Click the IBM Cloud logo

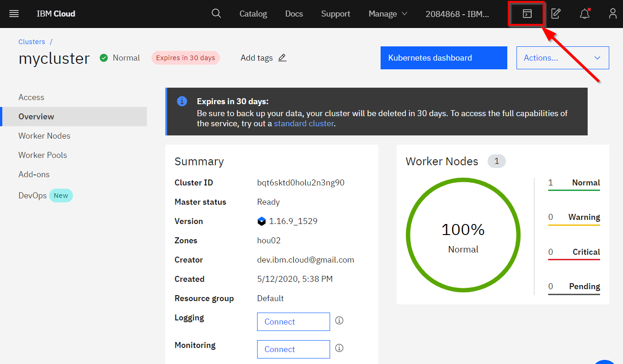tap(56, 14)
